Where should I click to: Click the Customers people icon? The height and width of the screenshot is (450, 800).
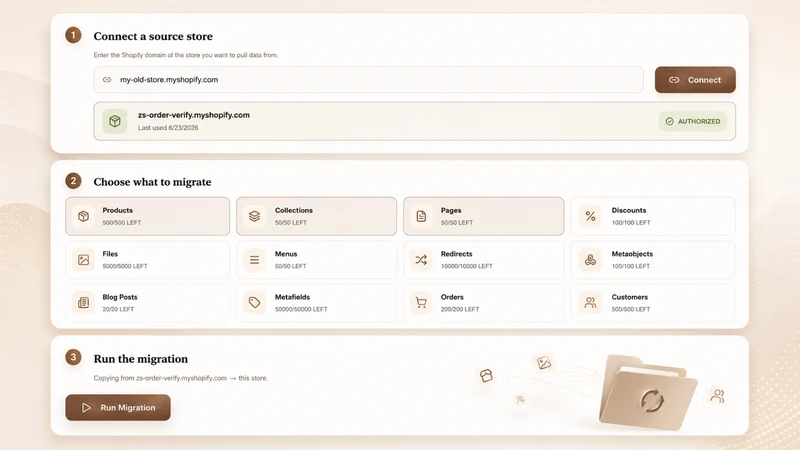590,303
